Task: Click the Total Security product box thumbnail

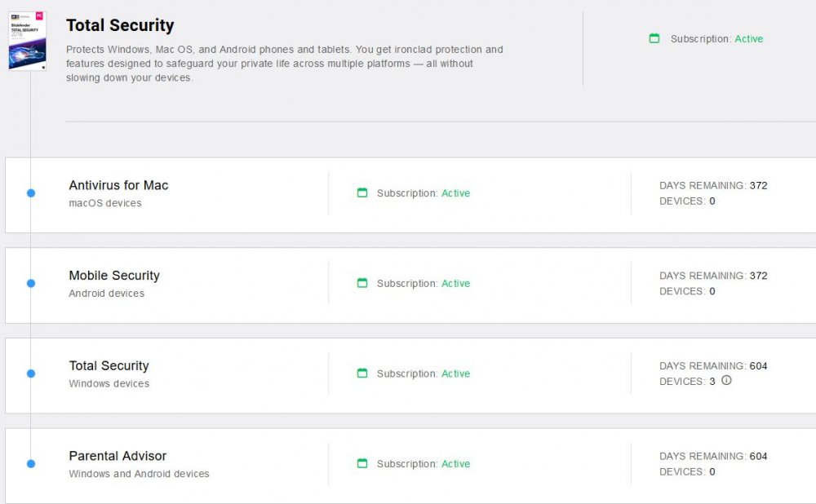Action: [x=28, y=41]
